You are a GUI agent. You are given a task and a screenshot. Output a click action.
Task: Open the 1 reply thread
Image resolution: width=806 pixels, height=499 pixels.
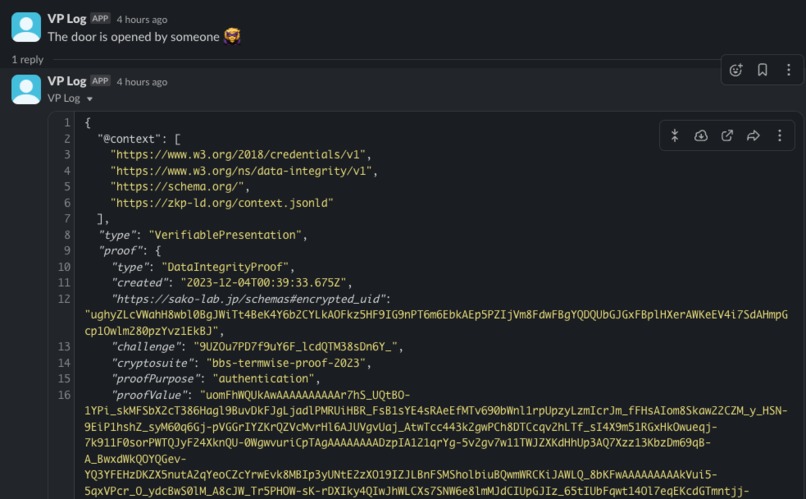(27, 60)
